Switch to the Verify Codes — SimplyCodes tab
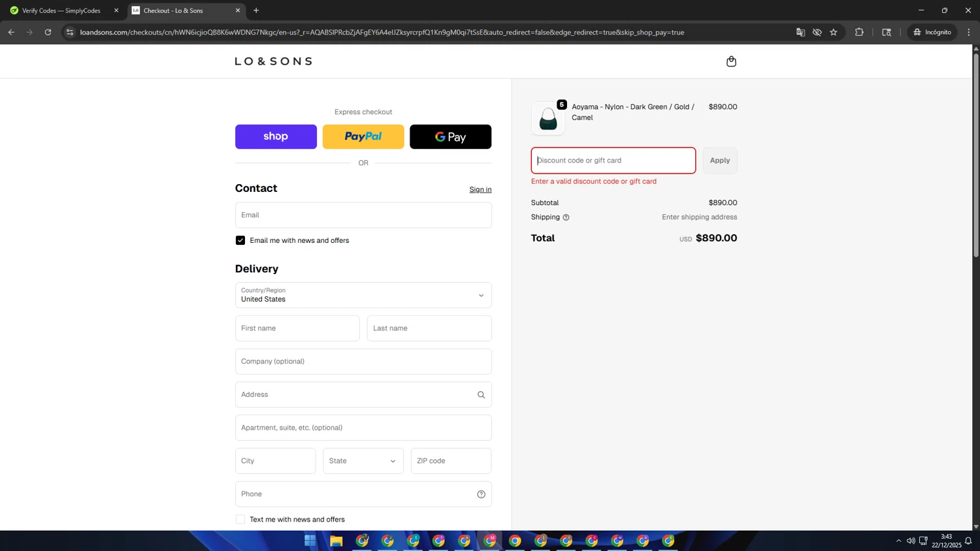The image size is (980, 551). coord(62,10)
